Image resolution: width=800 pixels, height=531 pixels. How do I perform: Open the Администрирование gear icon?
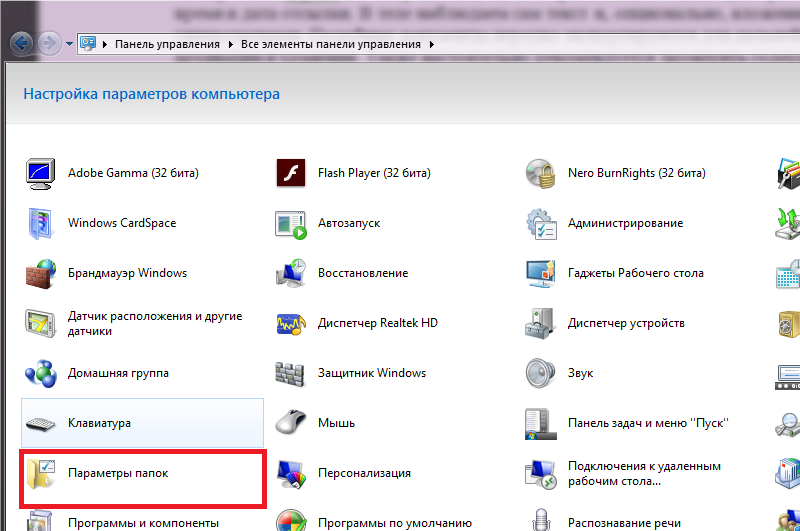pyautogui.click(x=541, y=223)
